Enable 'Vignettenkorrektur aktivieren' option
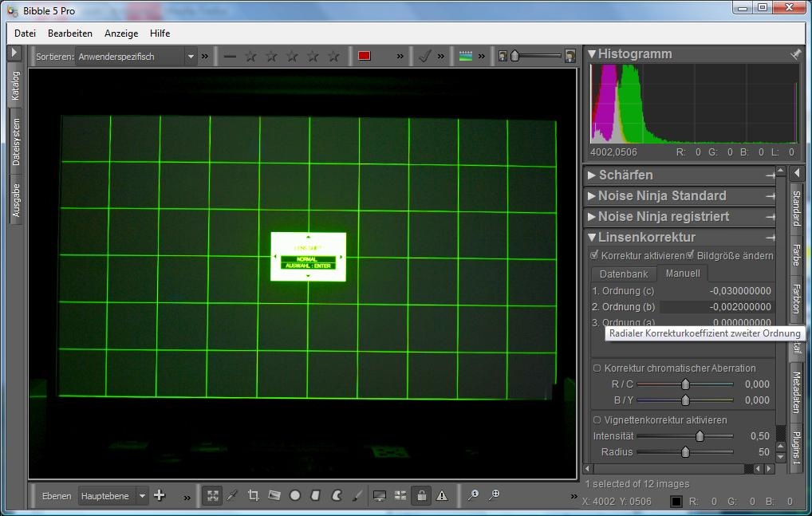 (597, 420)
